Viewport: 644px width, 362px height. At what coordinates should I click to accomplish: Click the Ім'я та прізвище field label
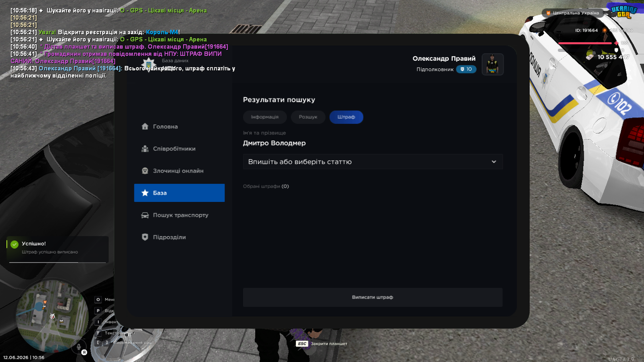pos(265,133)
